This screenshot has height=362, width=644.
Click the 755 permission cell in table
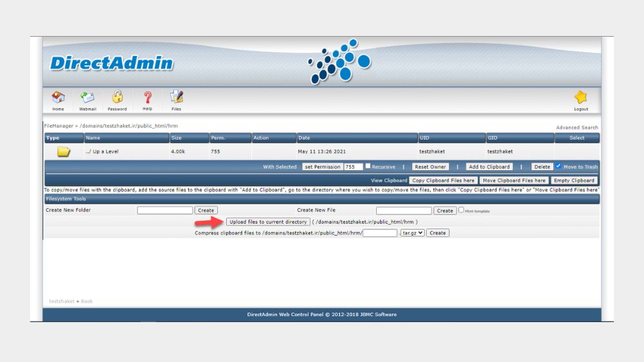tap(215, 151)
